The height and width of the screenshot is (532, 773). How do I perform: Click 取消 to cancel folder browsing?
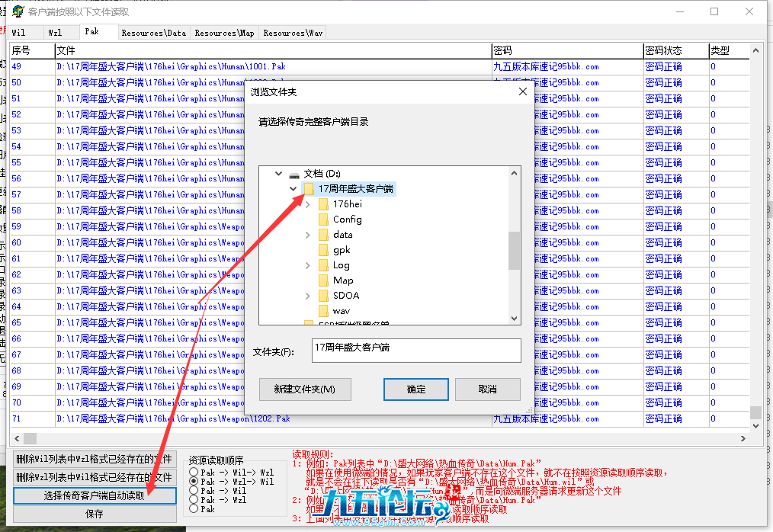(x=488, y=389)
